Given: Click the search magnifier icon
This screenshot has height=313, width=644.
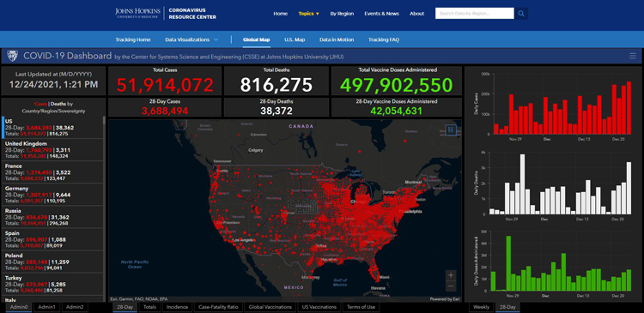Looking at the screenshot, I should 521,14.
